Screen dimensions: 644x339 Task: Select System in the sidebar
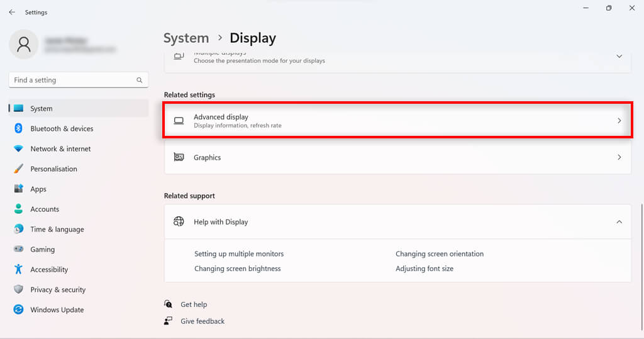(42, 108)
